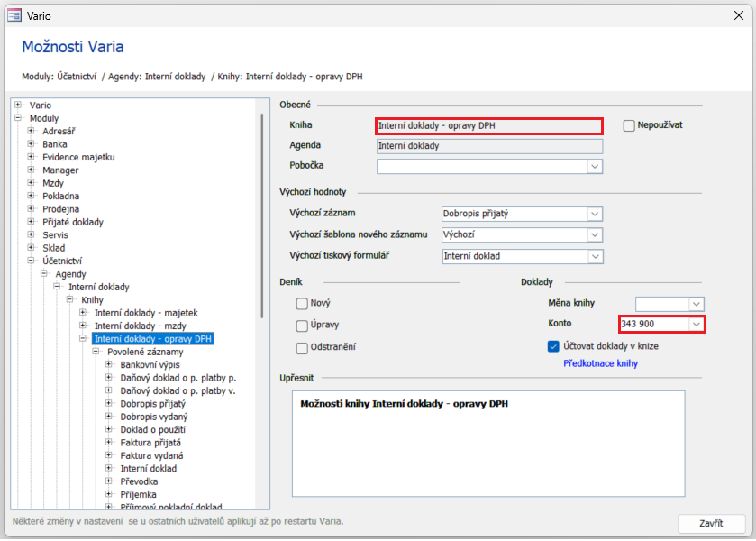756x541 pixels.
Task: Check the Nový deník option
Action: pyautogui.click(x=302, y=304)
